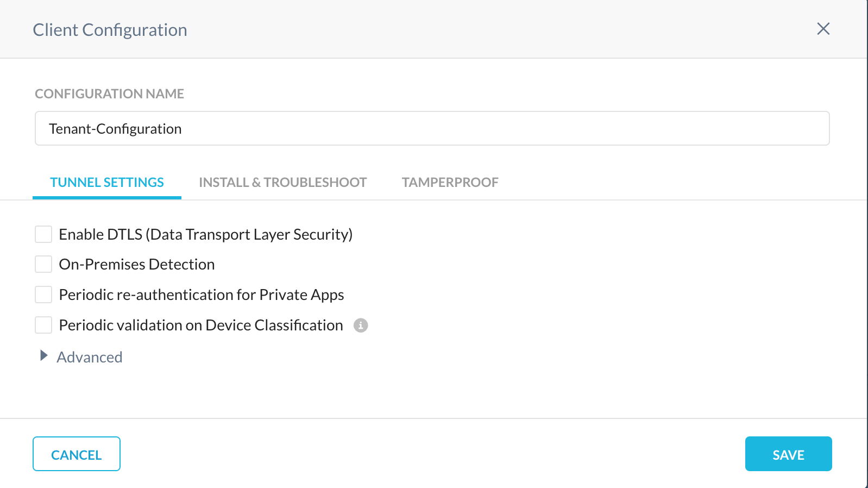
Task: Click the Enable DTLS label text
Action: 206,234
